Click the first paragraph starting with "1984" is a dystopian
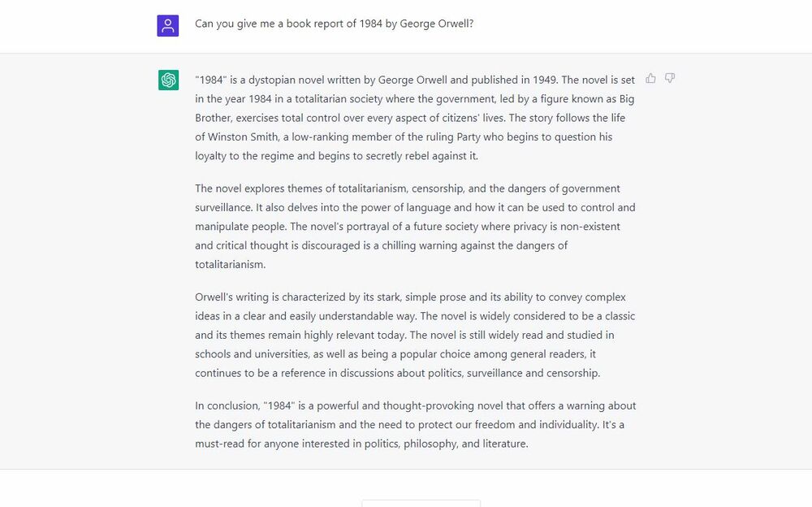812x507 pixels. (414, 118)
